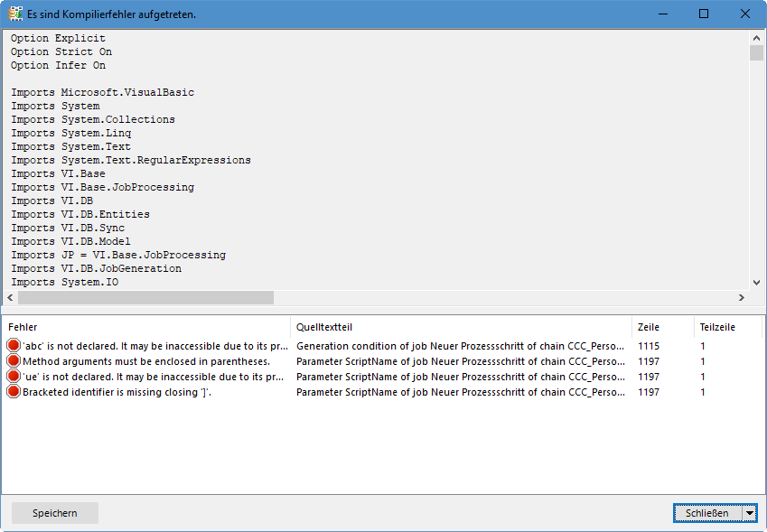The height and width of the screenshot is (532, 767).
Task: Click the Speichern button
Action: pyautogui.click(x=55, y=513)
